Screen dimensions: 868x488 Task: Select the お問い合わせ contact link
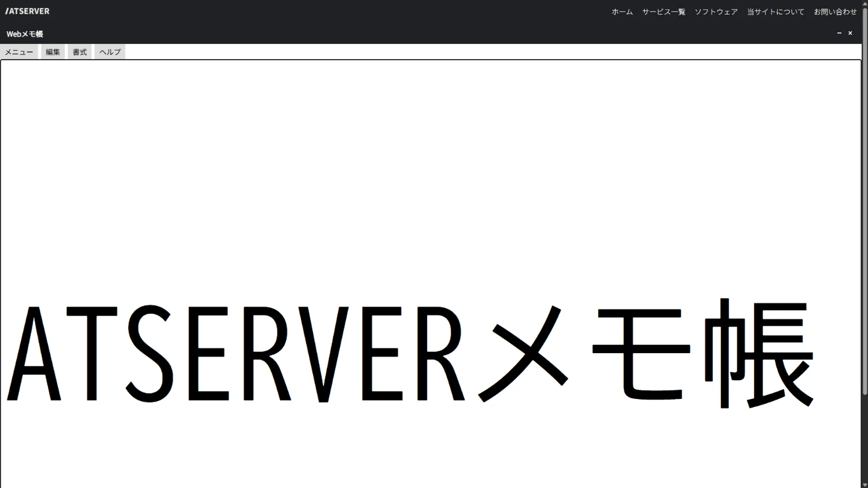835,12
